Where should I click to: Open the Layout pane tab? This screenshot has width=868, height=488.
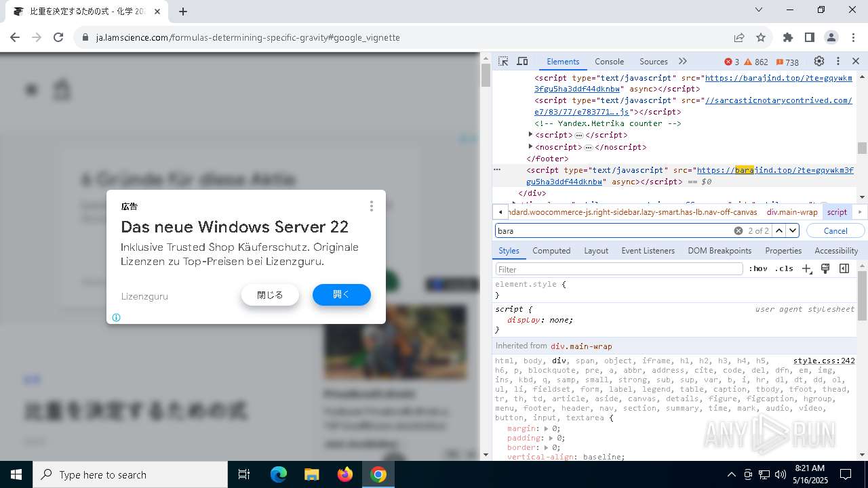596,251
